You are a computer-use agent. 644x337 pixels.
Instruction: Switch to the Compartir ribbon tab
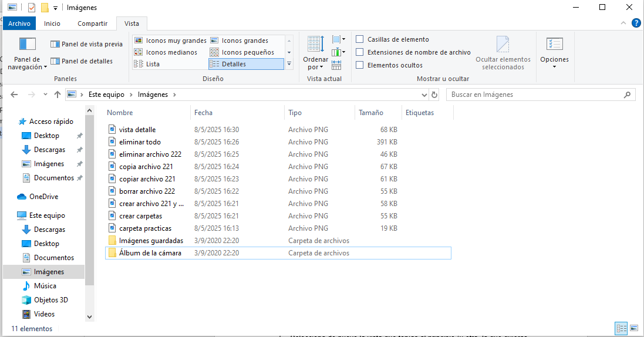[x=92, y=23]
